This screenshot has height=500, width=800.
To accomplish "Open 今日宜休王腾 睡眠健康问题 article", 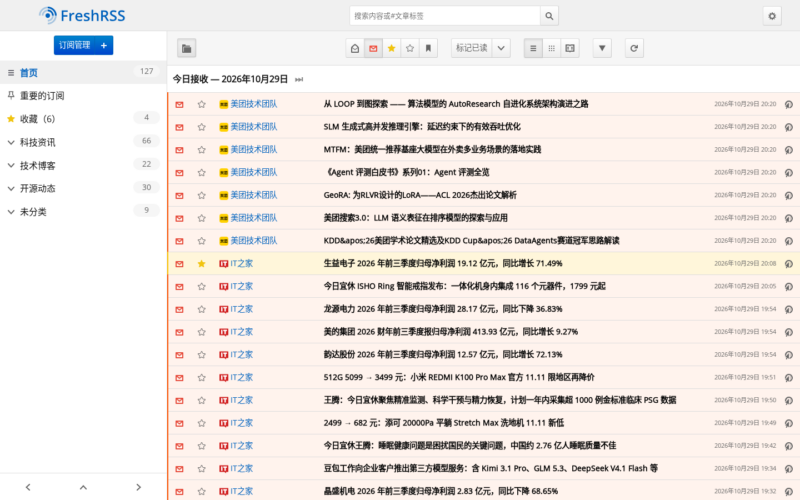I will coord(469,446).
